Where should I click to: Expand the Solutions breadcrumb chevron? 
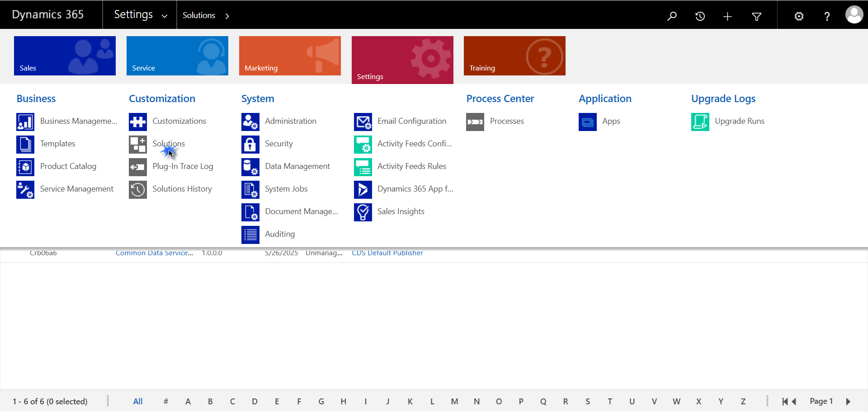click(227, 16)
